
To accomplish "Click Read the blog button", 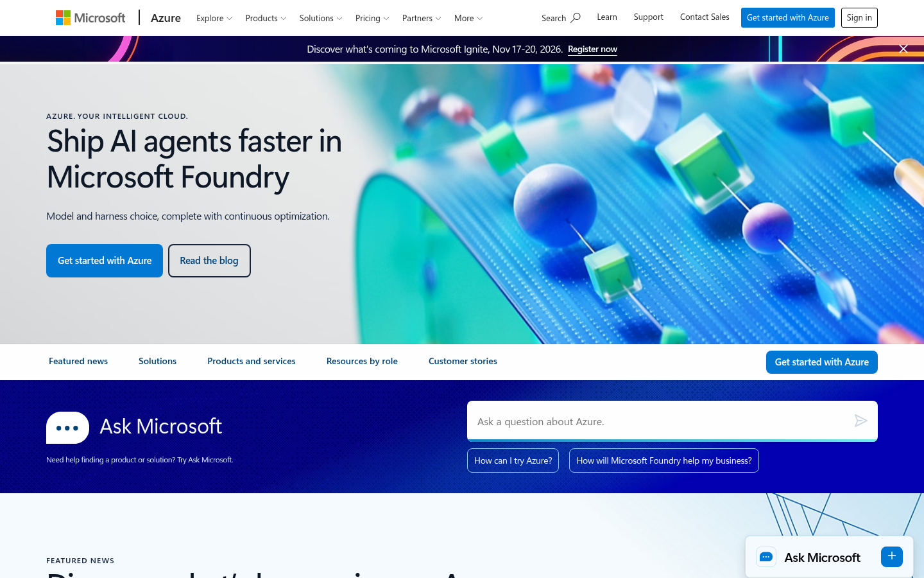I will (x=209, y=261).
